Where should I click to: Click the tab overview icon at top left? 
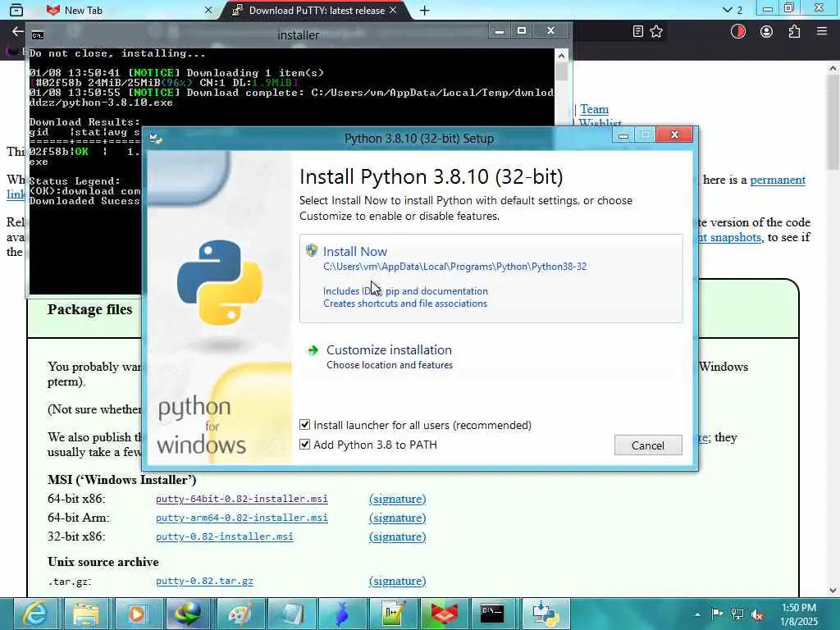point(16,10)
